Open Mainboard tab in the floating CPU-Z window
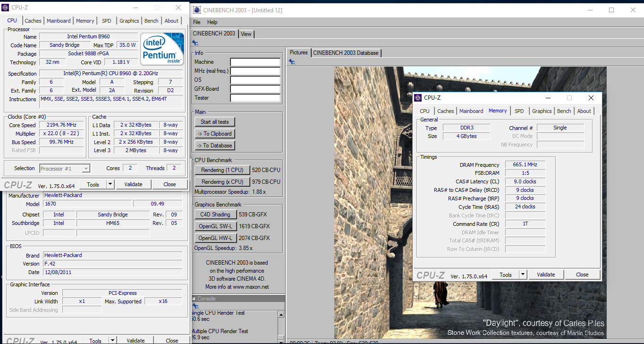This screenshot has width=644, height=344. [x=471, y=111]
